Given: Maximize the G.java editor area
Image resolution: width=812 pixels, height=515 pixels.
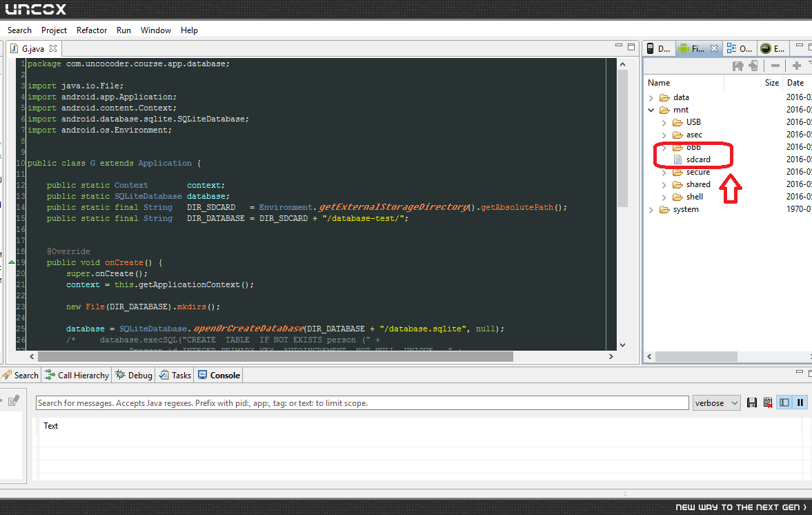Looking at the screenshot, I should [x=631, y=47].
